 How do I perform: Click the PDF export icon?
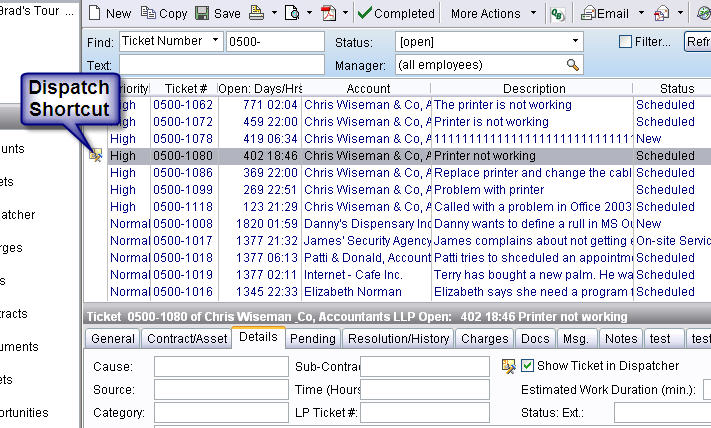(327, 13)
